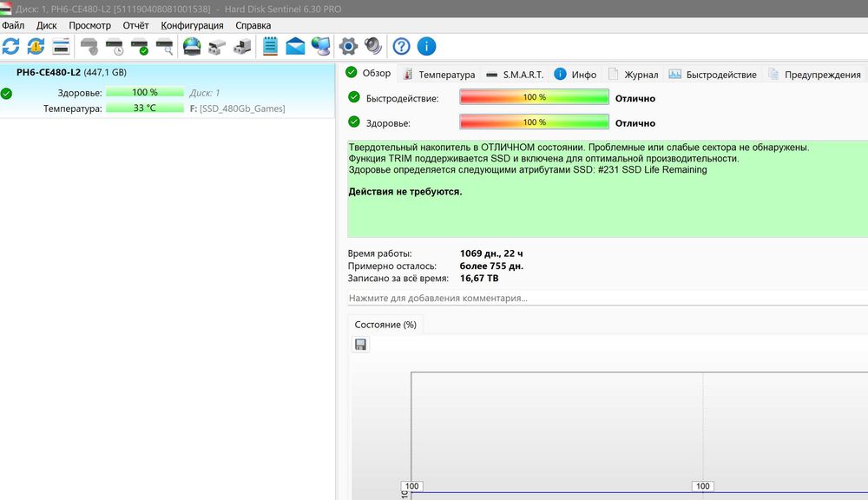Click the gray disk with shield icon
This screenshot has height=500, width=868.
(89, 47)
